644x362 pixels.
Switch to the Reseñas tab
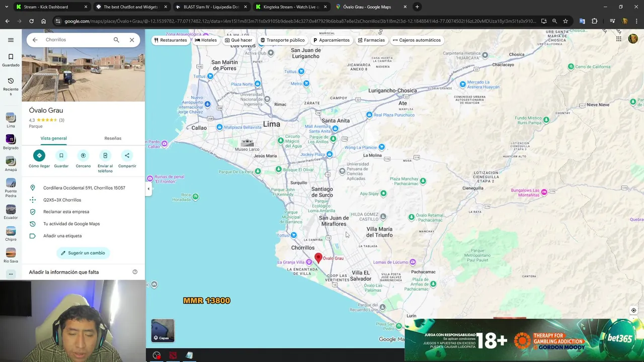[113, 138]
